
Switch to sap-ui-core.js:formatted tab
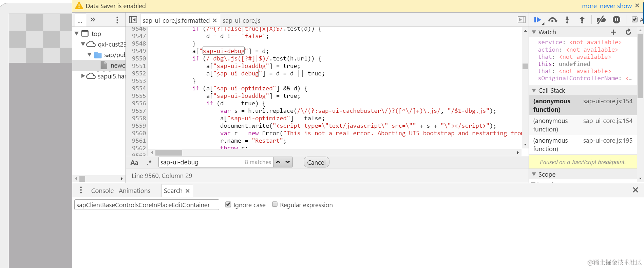click(x=176, y=21)
